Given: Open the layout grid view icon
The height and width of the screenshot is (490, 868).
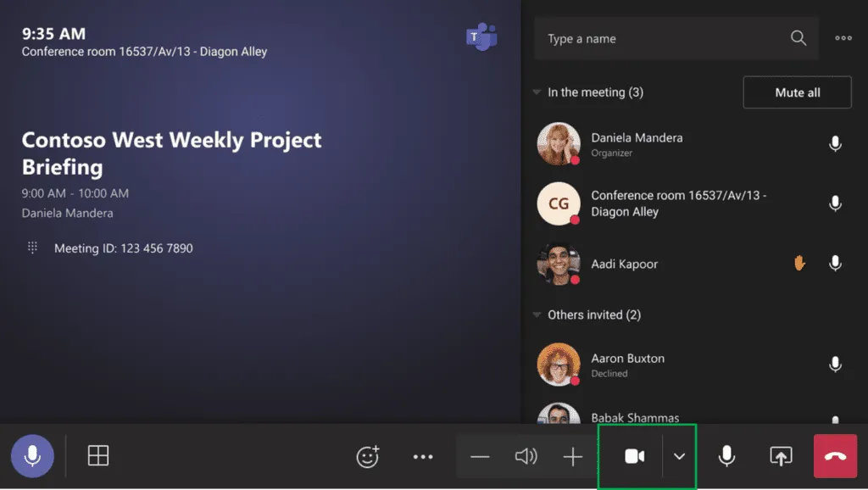Looking at the screenshot, I should 98,456.
